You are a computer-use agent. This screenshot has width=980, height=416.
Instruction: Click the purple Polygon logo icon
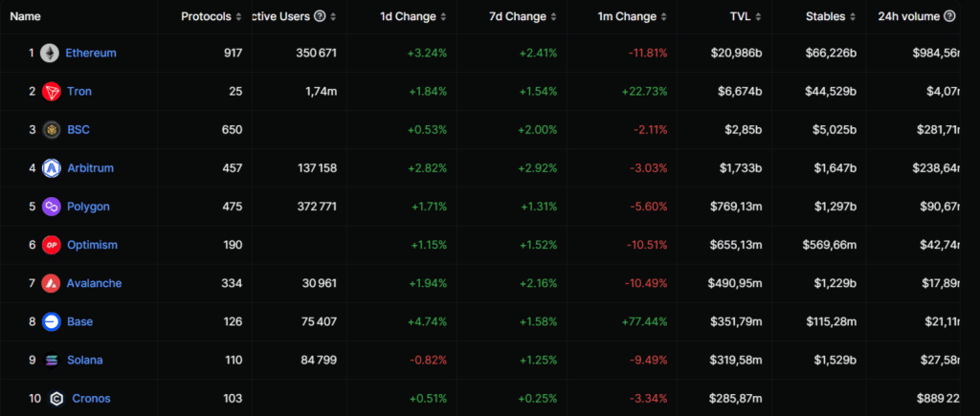pos(52,207)
